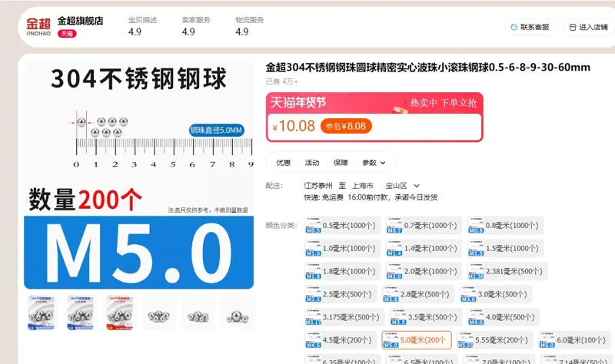Choose the 4.5毫米(200个) variant
This screenshot has height=364, width=615.
pyautogui.click(x=341, y=340)
